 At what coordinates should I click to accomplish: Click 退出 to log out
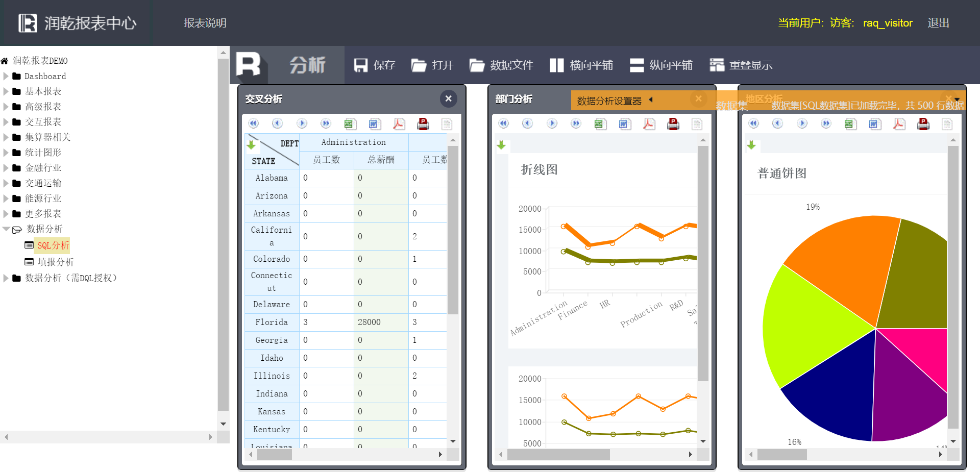(938, 23)
